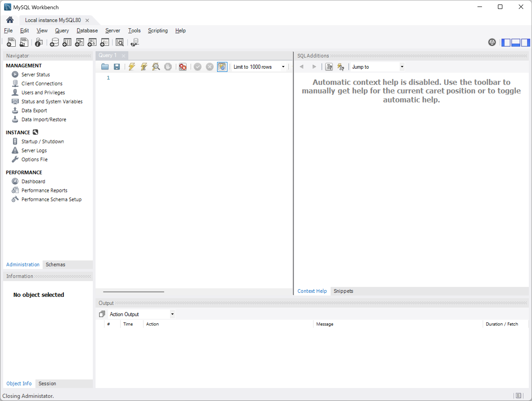Click the stacked-windows icon beside Action Output
This screenshot has width=532, height=401.
102,314
